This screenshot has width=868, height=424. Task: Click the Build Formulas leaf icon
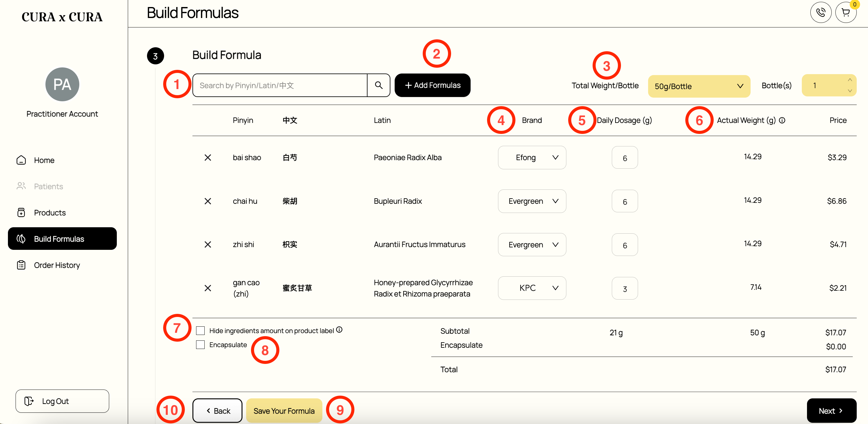click(x=21, y=239)
